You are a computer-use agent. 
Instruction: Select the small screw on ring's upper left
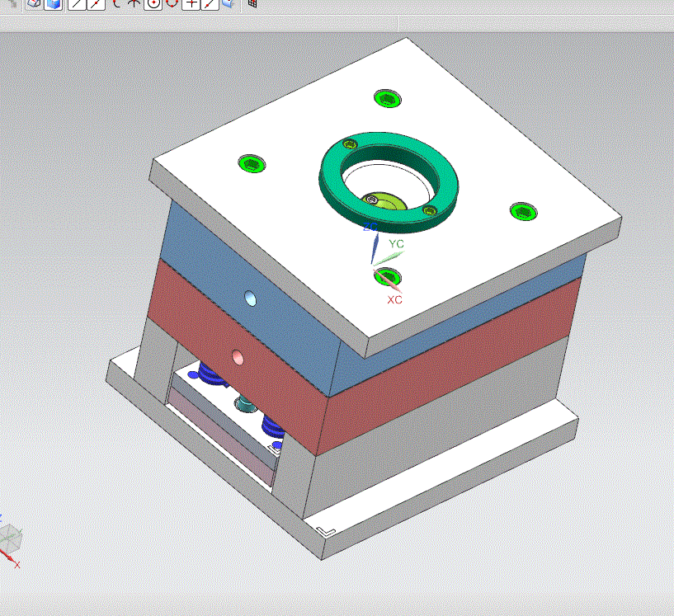pos(350,144)
